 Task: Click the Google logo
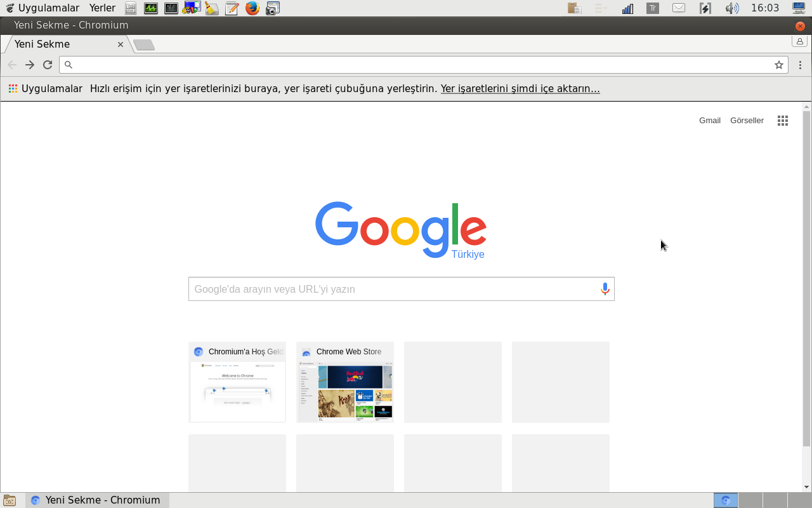(401, 230)
